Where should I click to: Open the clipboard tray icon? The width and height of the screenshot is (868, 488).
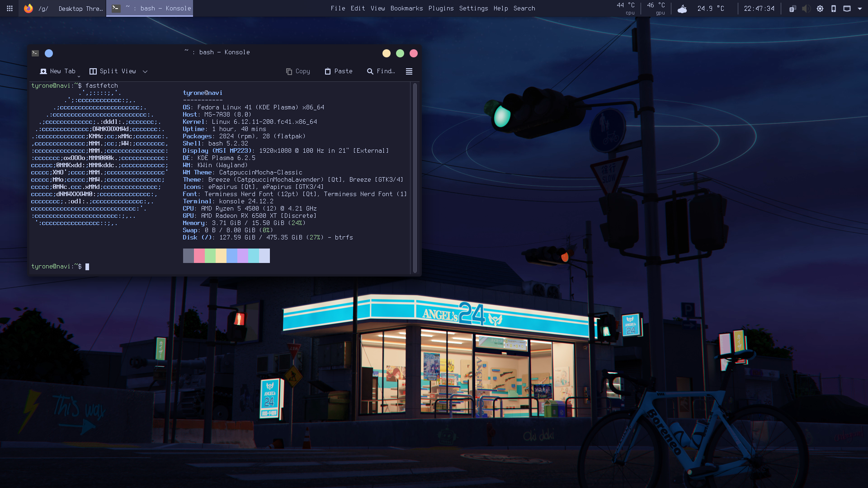click(793, 9)
